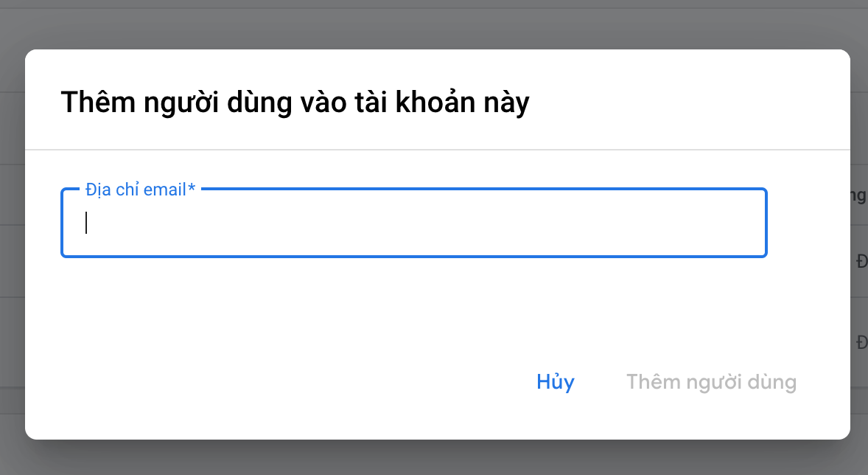Click the asterisk in the email label

[192, 190]
